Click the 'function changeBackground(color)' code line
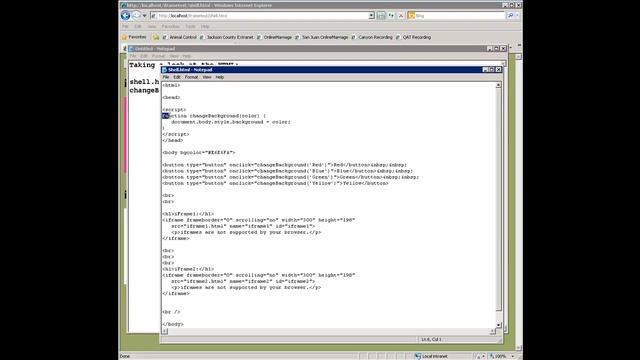Viewport: 640px width, 360px height. 214,116
